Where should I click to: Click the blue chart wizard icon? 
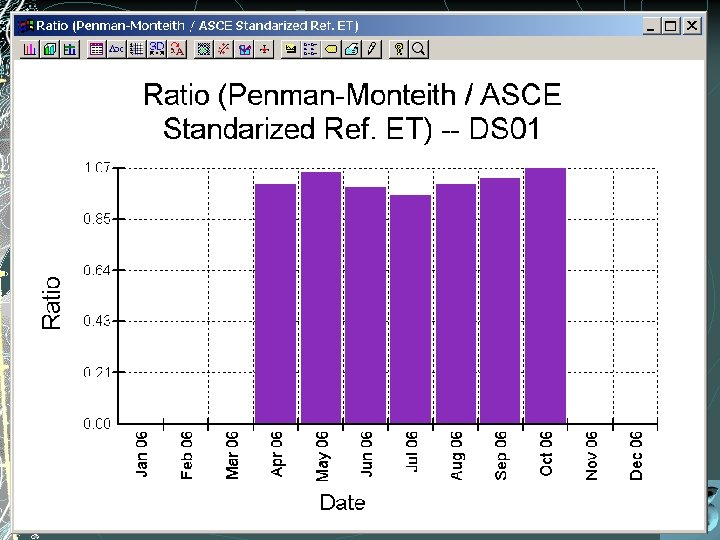(x=244, y=49)
